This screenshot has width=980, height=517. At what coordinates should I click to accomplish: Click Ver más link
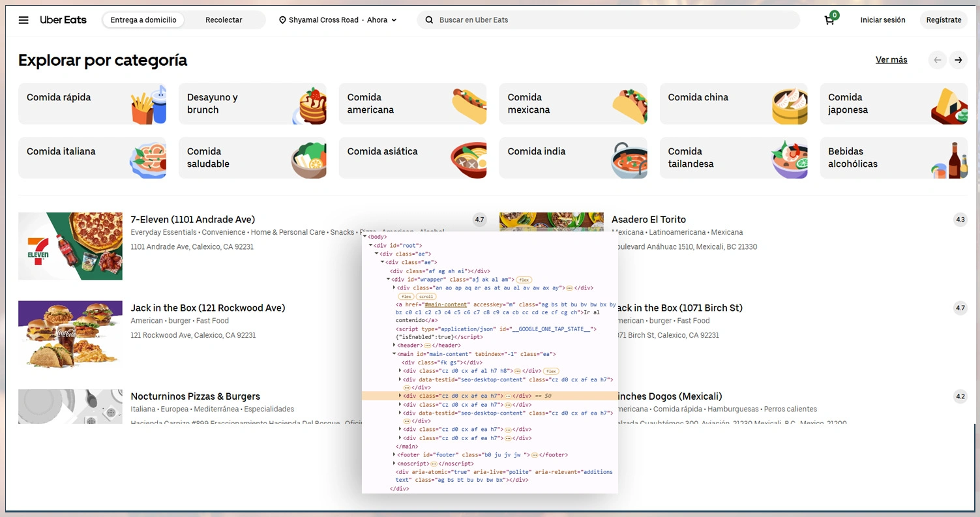[x=891, y=60]
